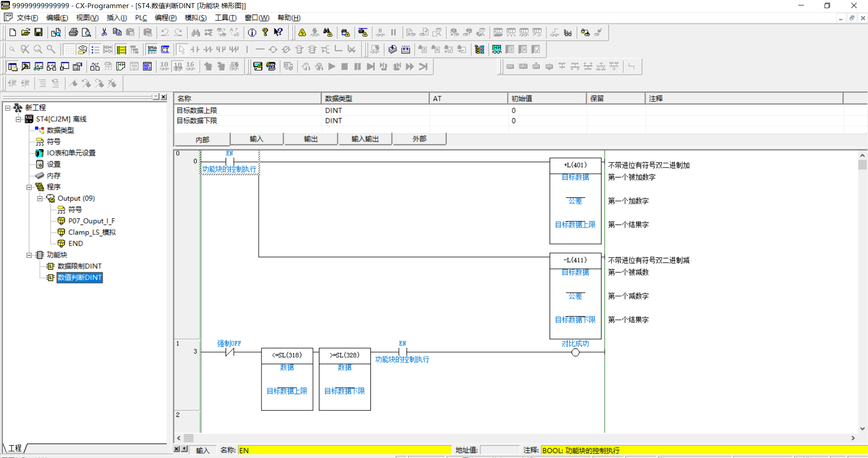868x458 pixels.
Task: Click the vertical scrollbar down arrow
Action: tap(862, 429)
